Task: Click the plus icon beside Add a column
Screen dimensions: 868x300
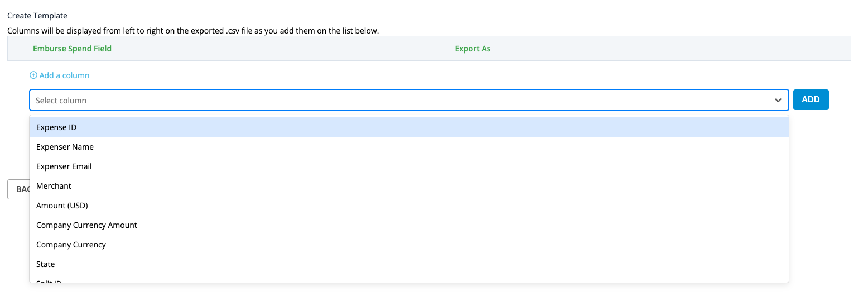Action: tap(33, 75)
